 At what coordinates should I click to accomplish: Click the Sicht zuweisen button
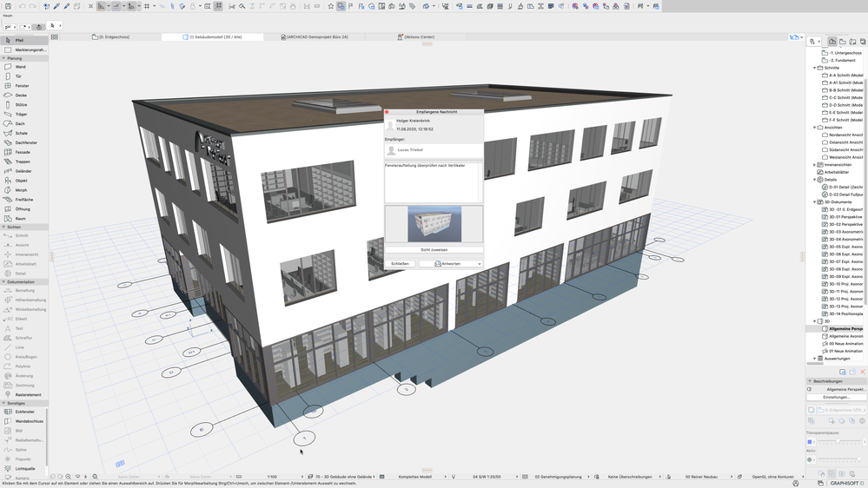pos(434,250)
